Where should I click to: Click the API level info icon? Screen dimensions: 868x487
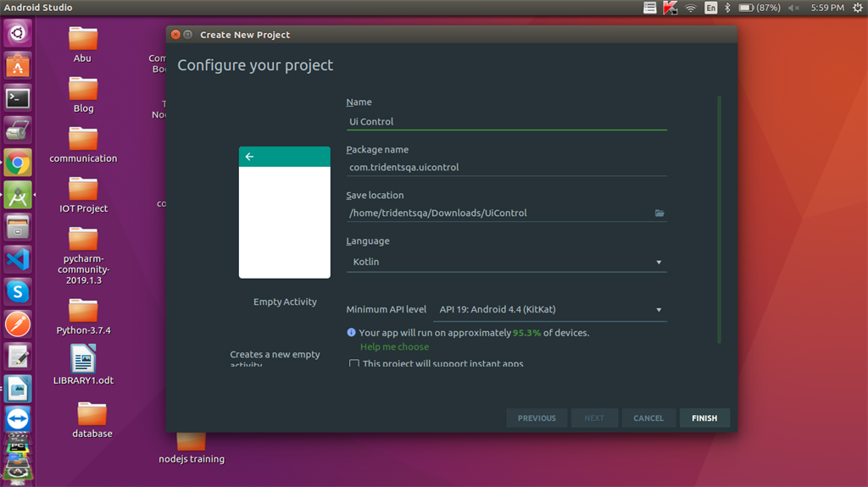351,333
